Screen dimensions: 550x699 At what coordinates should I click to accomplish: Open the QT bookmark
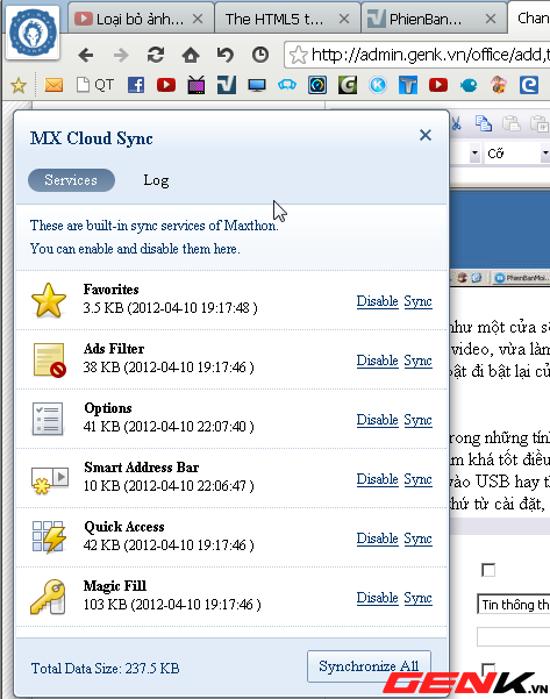95,85
